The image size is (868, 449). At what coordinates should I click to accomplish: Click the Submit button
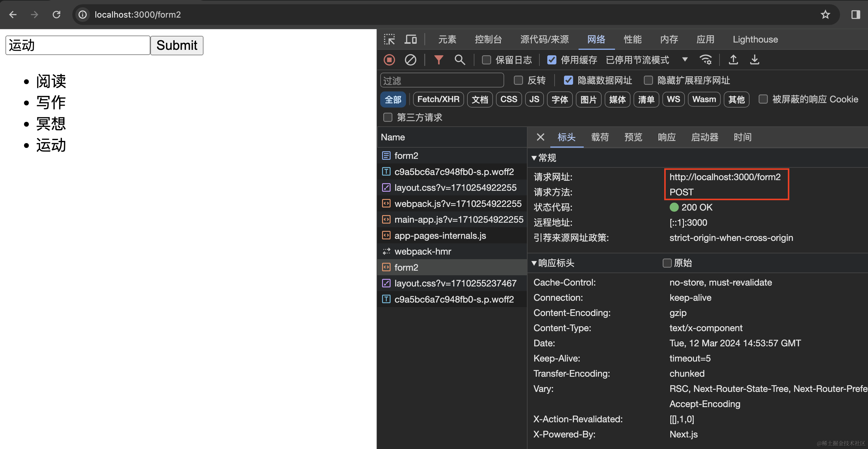click(x=176, y=45)
